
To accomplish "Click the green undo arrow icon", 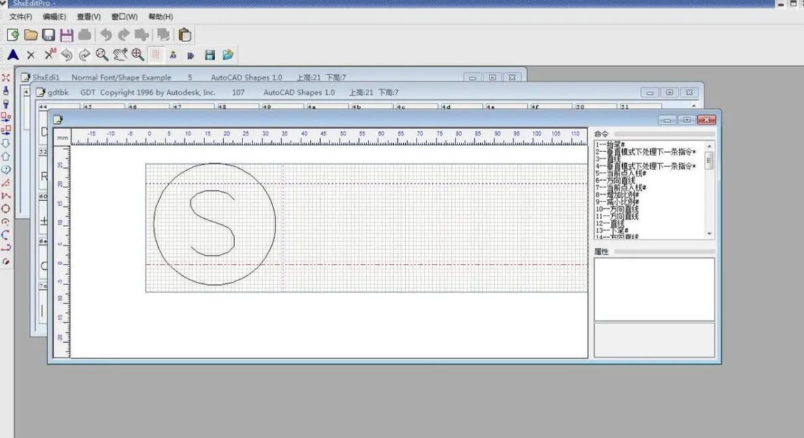I will click(x=67, y=55).
